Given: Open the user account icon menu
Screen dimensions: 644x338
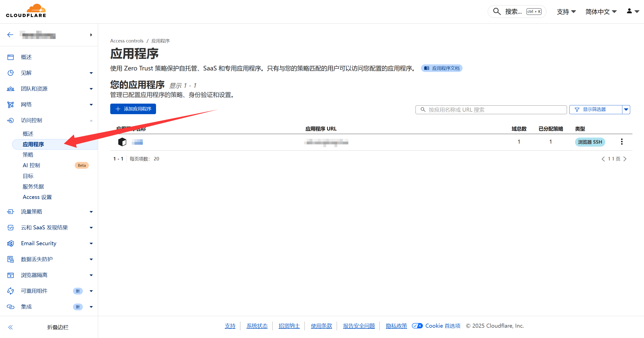Looking at the screenshot, I should click(632, 11).
